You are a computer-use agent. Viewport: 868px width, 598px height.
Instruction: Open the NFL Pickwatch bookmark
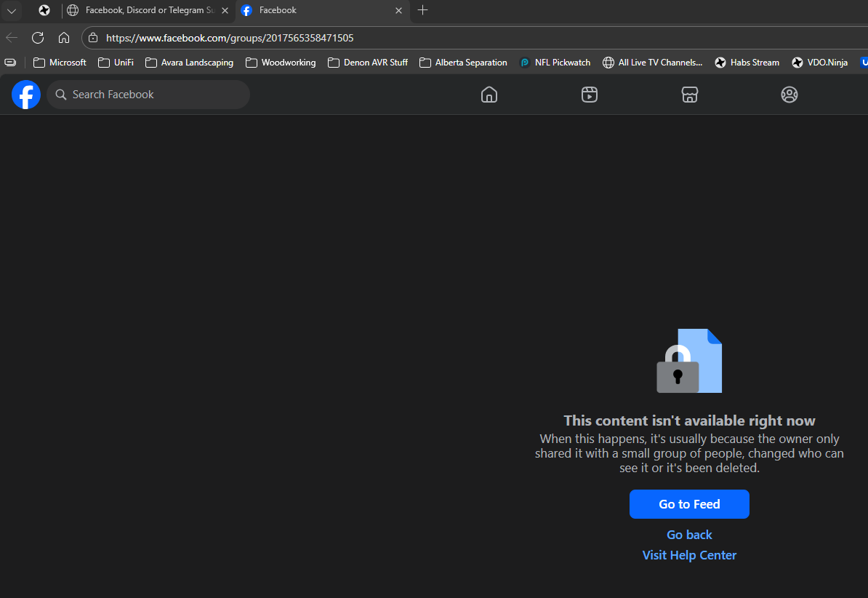pyautogui.click(x=555, y=63)
